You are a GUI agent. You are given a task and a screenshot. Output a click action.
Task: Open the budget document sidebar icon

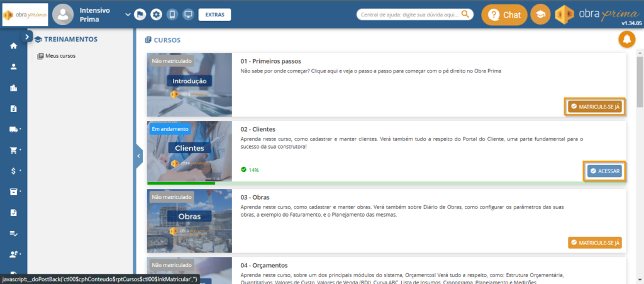click(x=14, y=108)
